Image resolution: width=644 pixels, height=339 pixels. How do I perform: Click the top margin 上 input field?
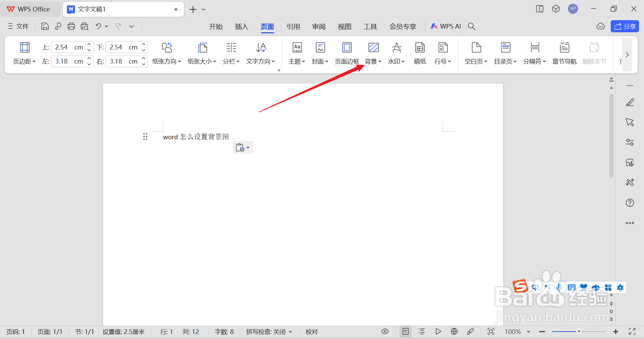(72, 47)
